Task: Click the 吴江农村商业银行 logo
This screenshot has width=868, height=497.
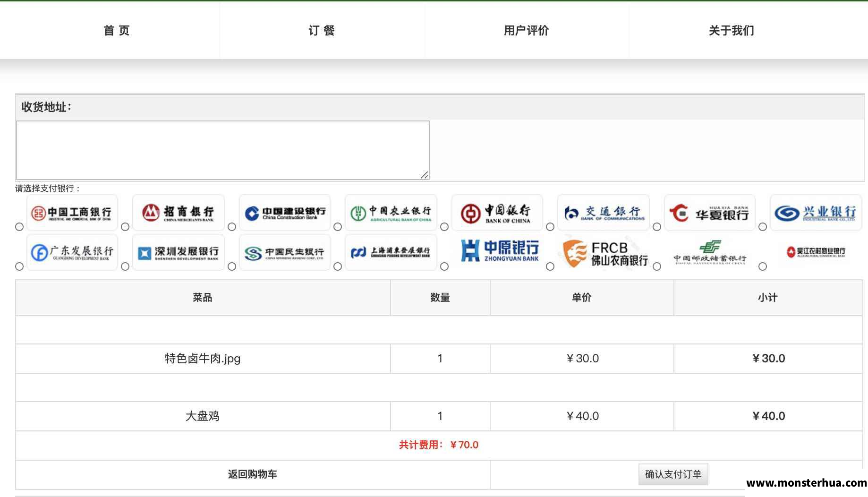Action: 816,251
